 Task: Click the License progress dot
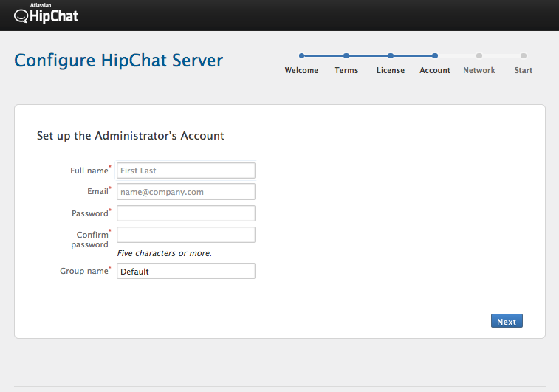coord(391,55)
